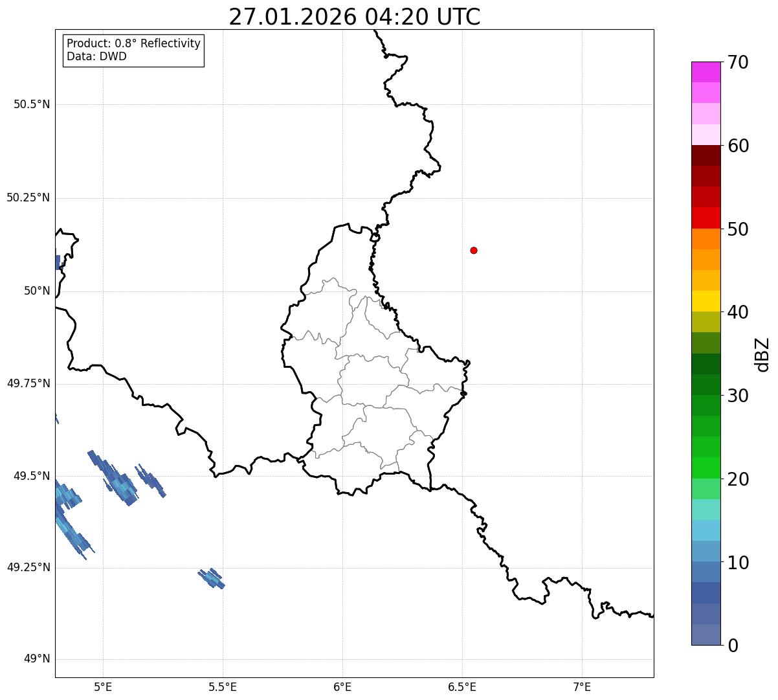Image resolution: width=778 pixels, height=700 pixels.
Task: Click the colorbar '40' tick label
Action: coord(738,312)
